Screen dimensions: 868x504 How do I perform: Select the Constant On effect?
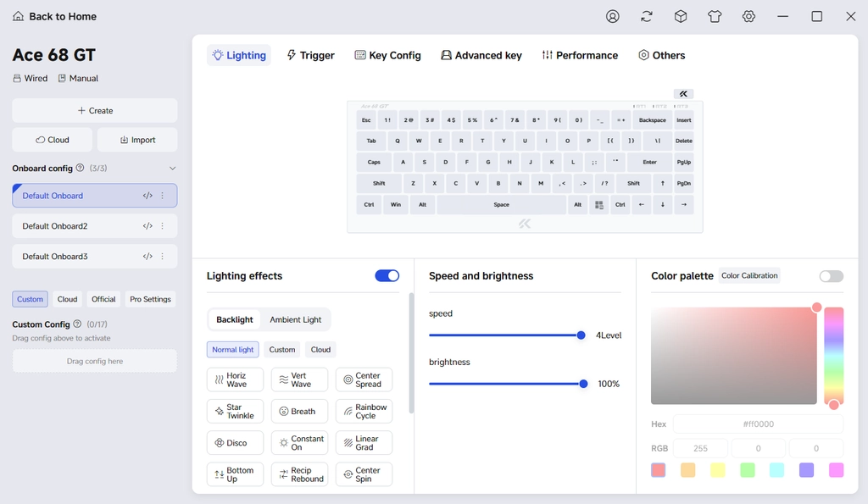299,443
